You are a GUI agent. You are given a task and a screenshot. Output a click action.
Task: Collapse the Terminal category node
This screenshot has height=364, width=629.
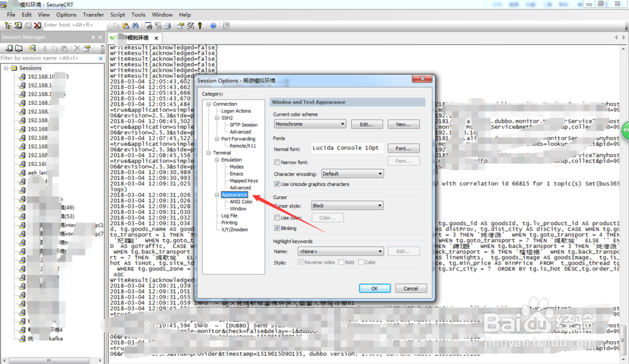pyautogui.click(x=209, y=153)
